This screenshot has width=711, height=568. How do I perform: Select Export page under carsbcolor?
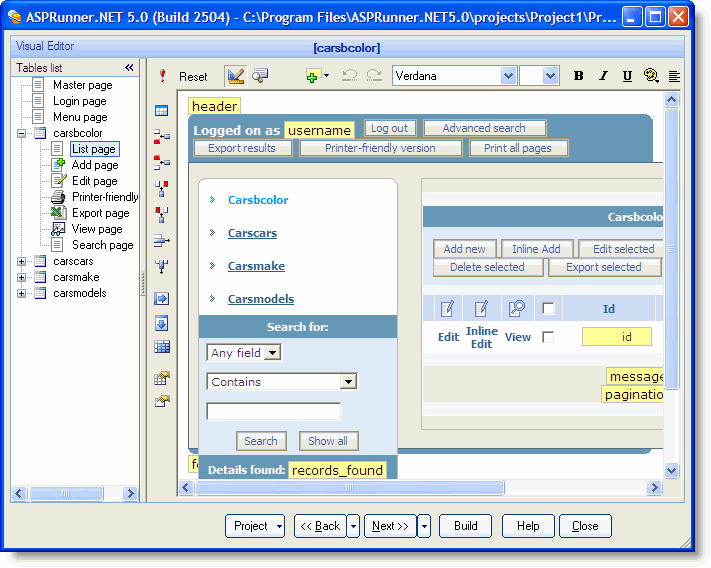(101, 213)
